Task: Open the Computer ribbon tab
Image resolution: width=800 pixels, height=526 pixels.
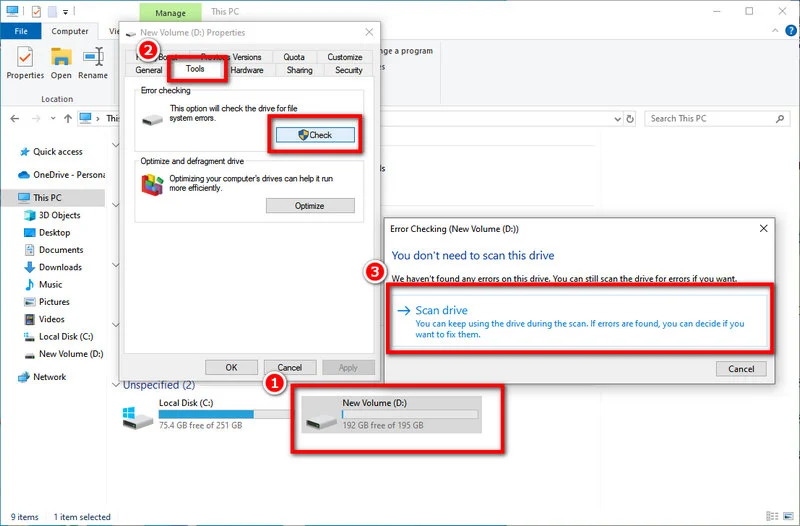Action: click(70, 31)
